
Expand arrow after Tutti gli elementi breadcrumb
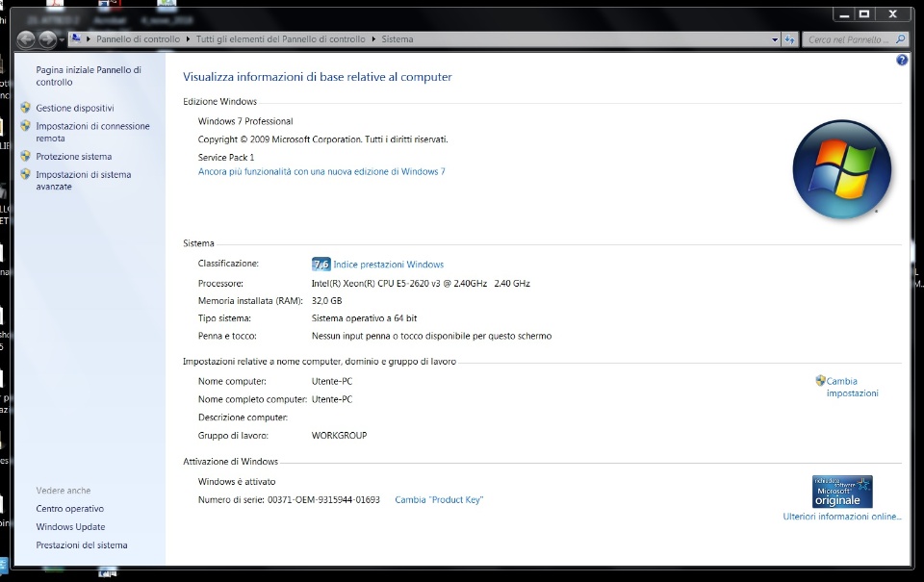coord(373,38)
